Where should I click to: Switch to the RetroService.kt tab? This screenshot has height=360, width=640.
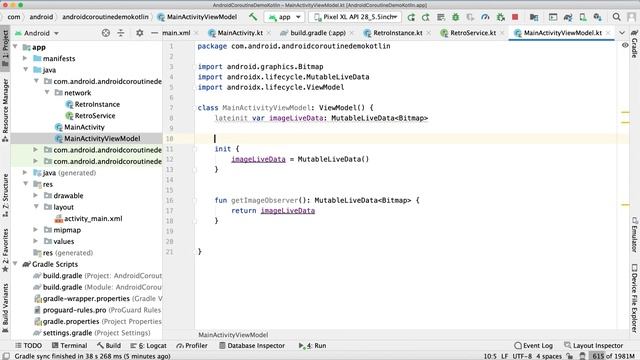click(472, 33)
